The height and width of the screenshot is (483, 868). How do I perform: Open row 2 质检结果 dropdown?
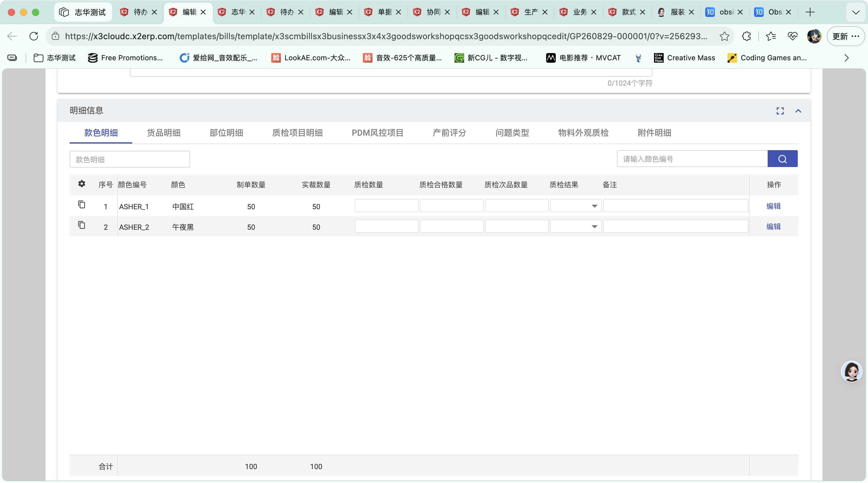(x=576, y=226)
